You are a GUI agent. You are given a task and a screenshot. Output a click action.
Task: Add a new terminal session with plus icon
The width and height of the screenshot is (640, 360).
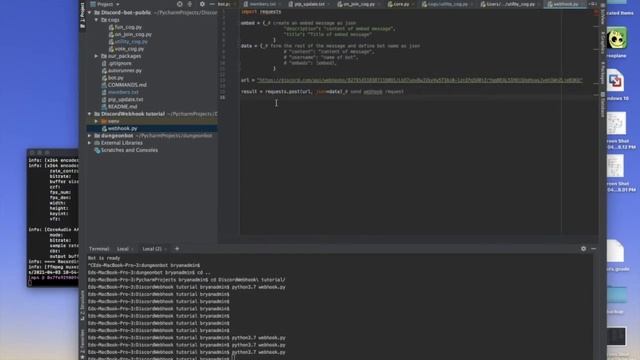coord(177,249)
